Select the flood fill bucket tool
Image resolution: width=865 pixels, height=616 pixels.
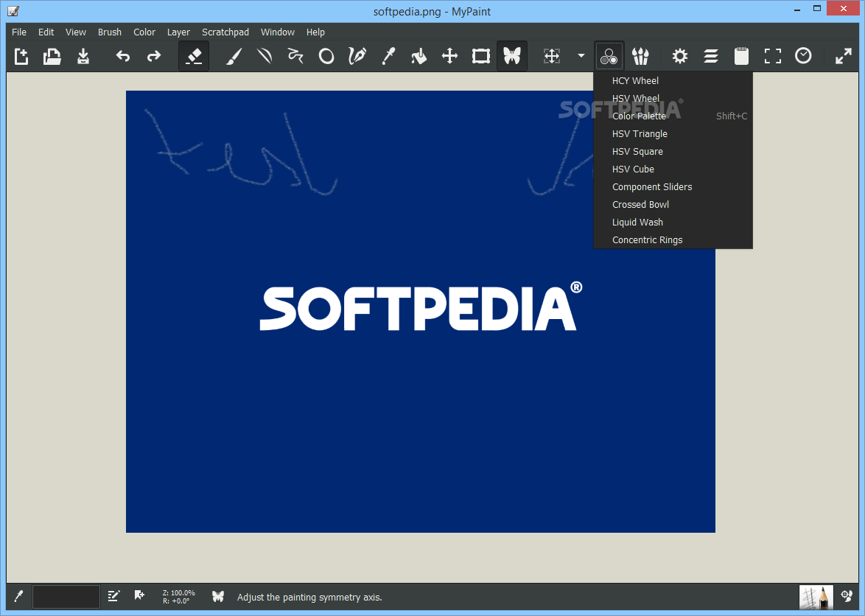(x=419, y=56)
